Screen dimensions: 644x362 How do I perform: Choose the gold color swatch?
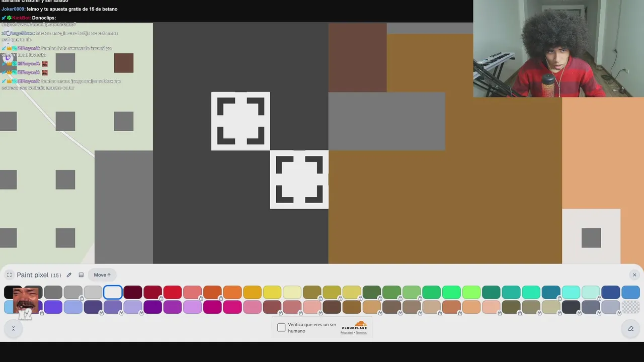(252, 292)
